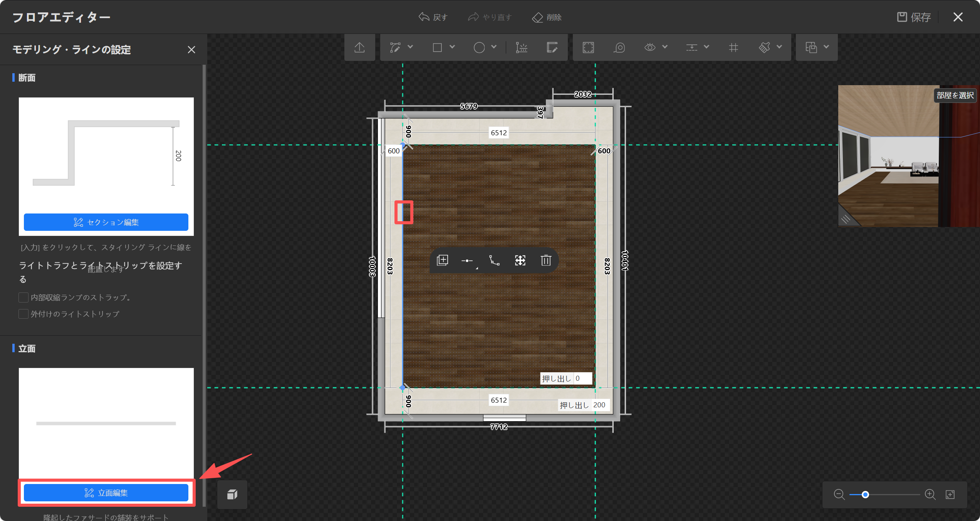Click the 600 dimension field at top-left

tap(394, 151)
